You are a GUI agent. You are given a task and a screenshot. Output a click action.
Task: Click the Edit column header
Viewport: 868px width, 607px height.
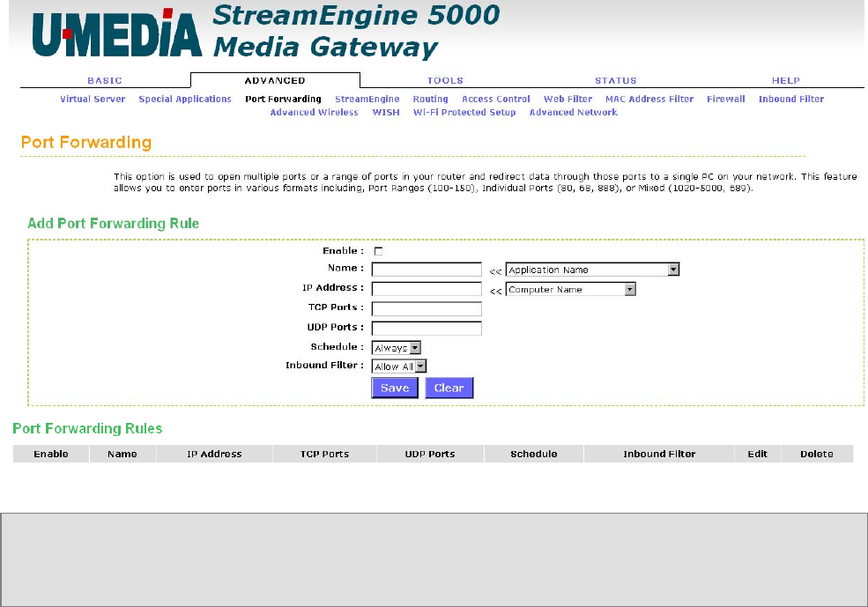[757, 454]
